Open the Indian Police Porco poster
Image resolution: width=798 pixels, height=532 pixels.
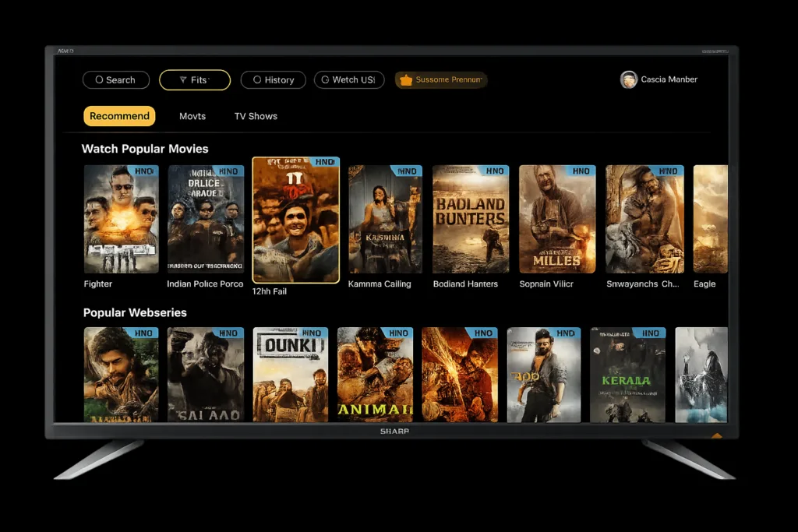click(206, 219)
